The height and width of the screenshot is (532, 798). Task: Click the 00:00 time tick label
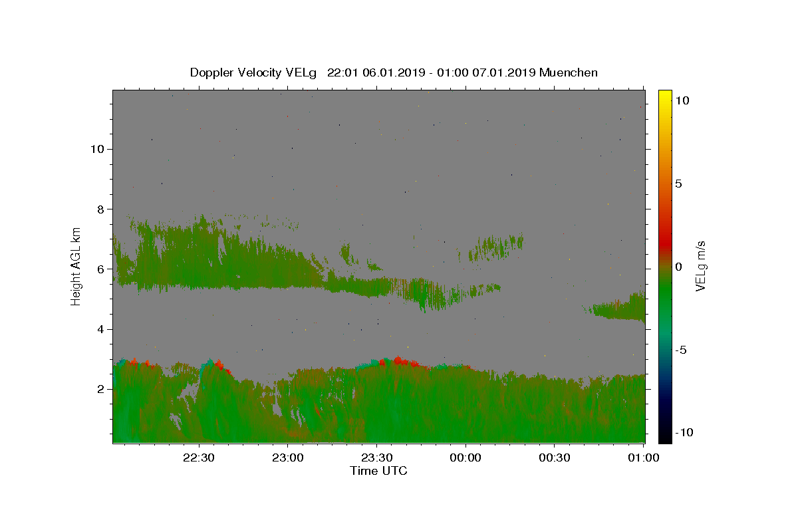(x=465, y=458)
